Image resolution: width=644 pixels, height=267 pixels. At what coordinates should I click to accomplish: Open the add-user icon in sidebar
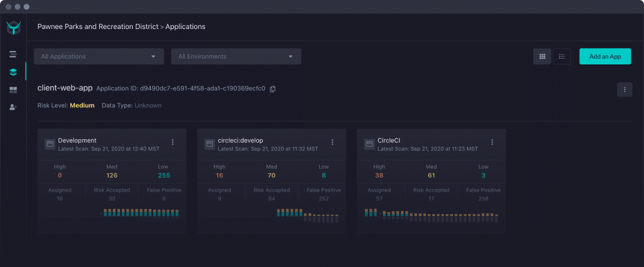click(13, 107)
